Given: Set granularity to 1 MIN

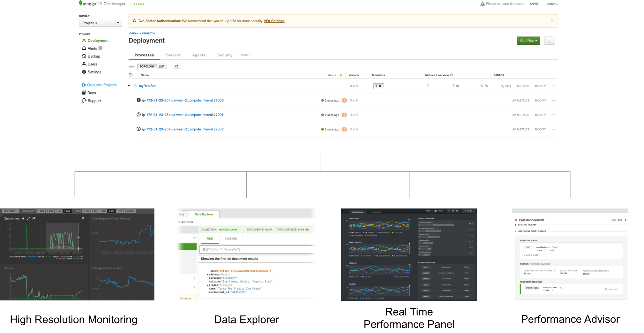Looking at the screenshot, I should (41, 211).
